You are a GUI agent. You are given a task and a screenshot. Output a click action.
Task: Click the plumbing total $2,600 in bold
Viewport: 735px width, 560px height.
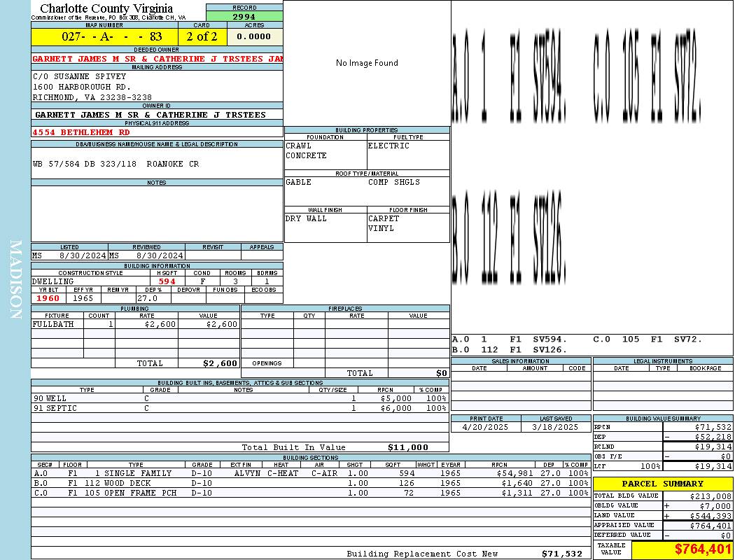click(x=220, y=363)
